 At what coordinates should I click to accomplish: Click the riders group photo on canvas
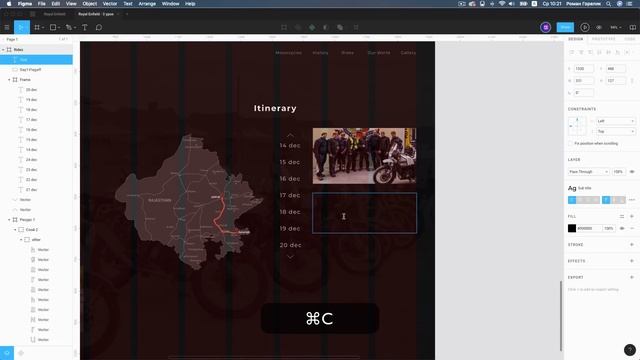coord(364,156)
